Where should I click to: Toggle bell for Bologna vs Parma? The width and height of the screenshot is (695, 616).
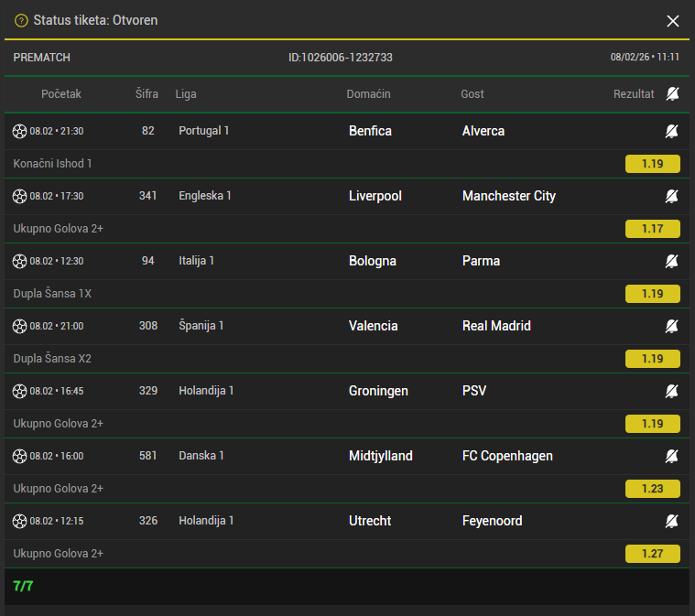(x=672, y=261)
